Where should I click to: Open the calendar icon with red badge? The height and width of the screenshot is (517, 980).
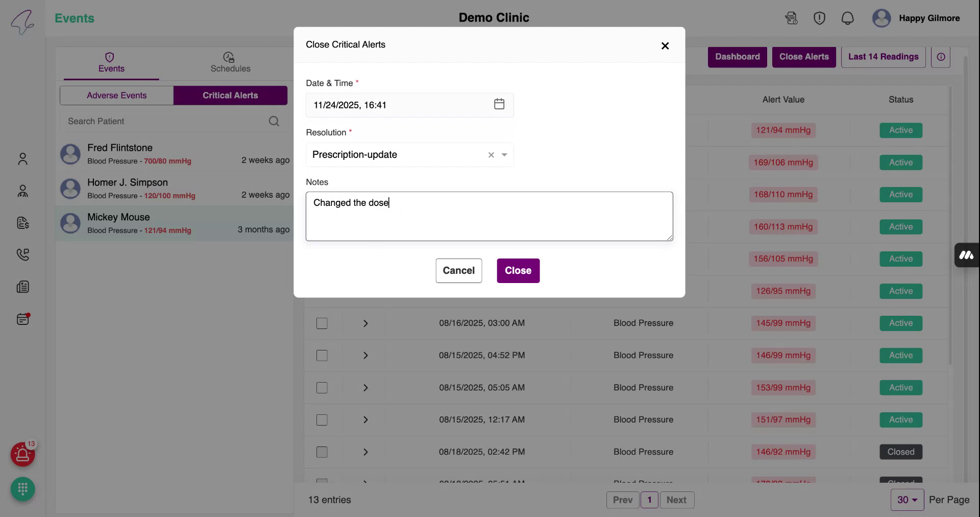pos(23,319)
